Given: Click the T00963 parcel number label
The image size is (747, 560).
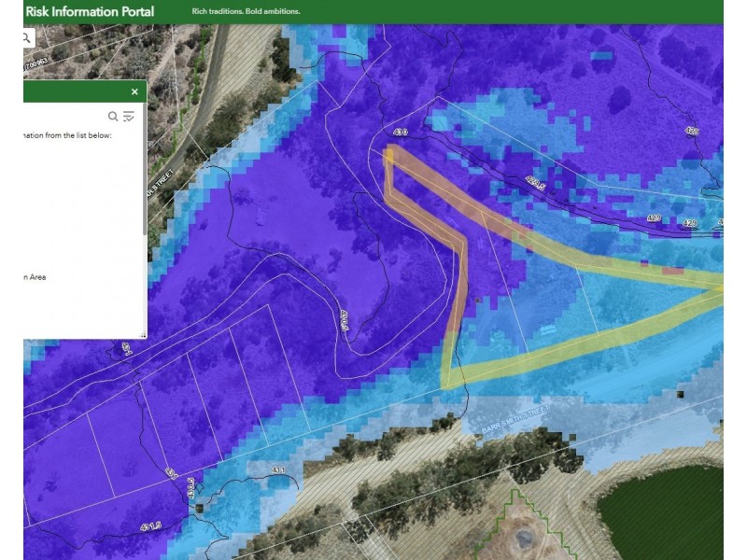Looking at the screenshot, I should (35, 65).
